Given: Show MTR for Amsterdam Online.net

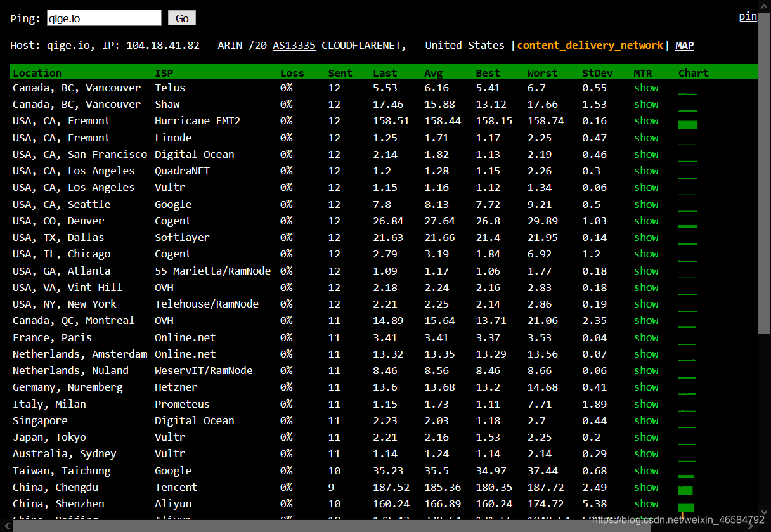Looking at the screenshot, I should (646, 354).
